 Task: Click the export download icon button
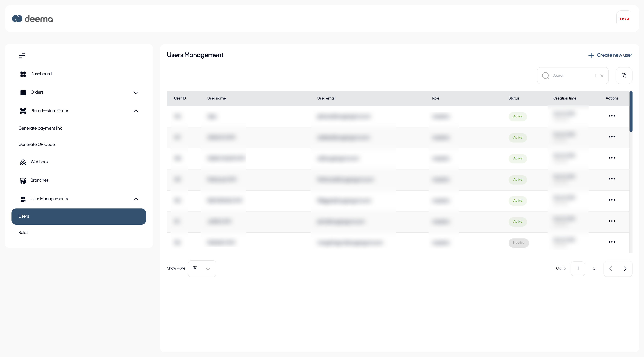[623, 76]
